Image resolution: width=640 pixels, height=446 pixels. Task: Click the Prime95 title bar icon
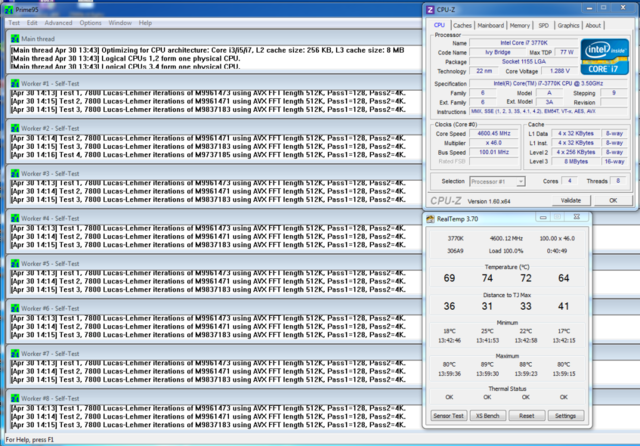(x=9, y=9)
